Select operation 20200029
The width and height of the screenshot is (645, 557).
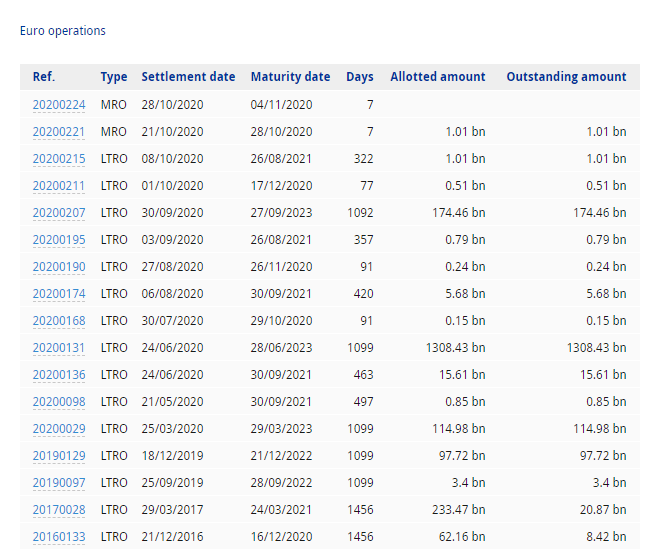59,428
